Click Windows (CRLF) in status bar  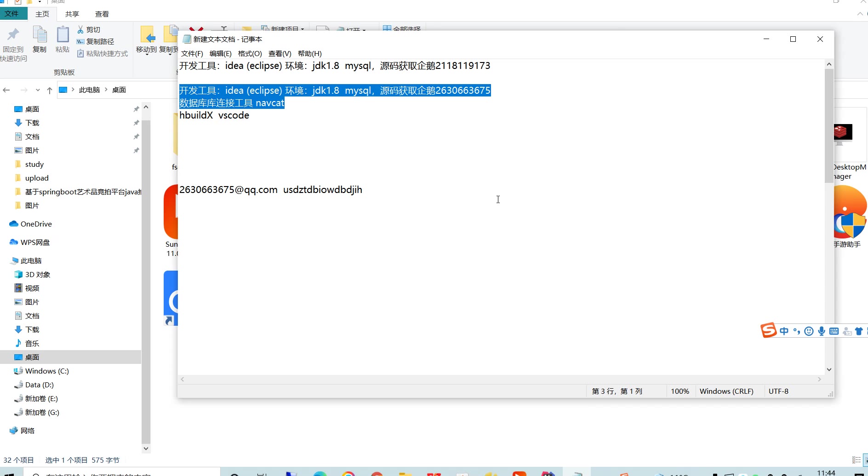pos(726,391)
